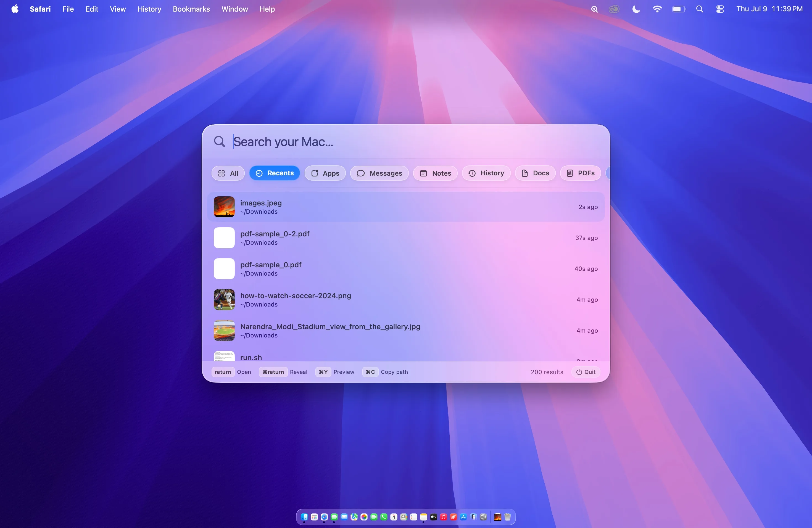Click the Copy path shortcut hint
Viewport: 812px width, 528px height.
click(x=386, y=372)
